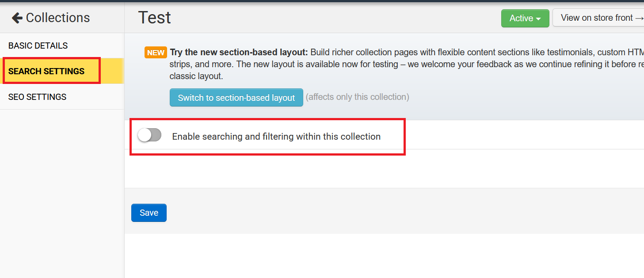The width and height of the screenshot is (644, 278).
Task: Click the empty sidebar area below SEO Settings
Action: [62, 190]
